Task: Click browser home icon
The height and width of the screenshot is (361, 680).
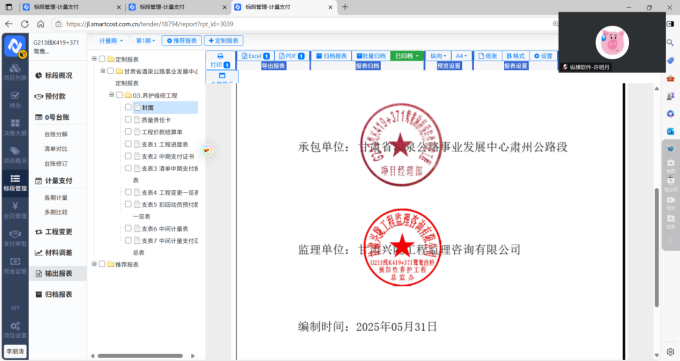Action: tap(40, 24)
